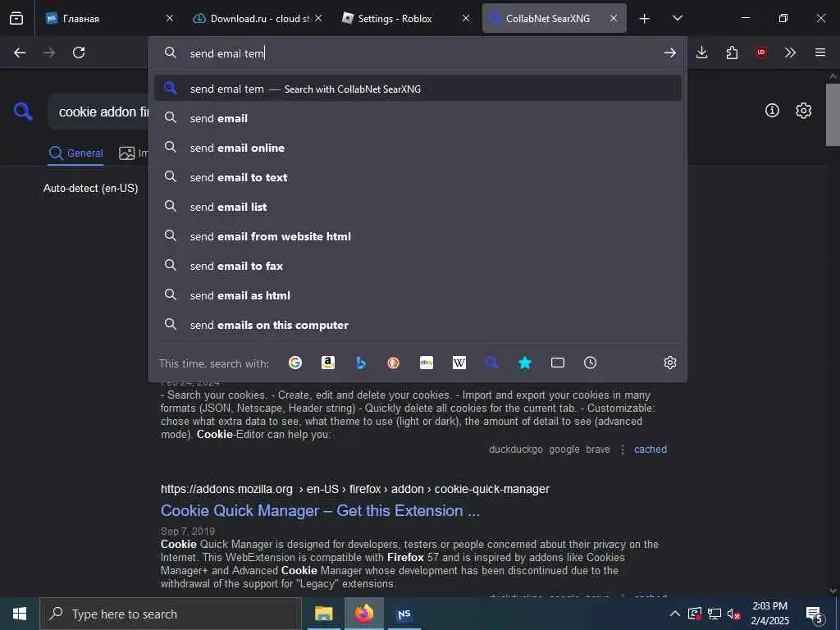Choose 'send email from website html' suggestion

(418, 235)
